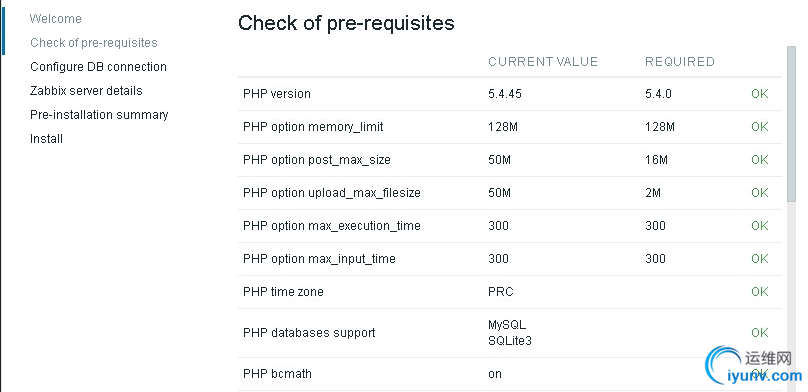Click the Check of pre-requisites heading
The width and height of the screenshot is (808, 392).
point(346,23)
